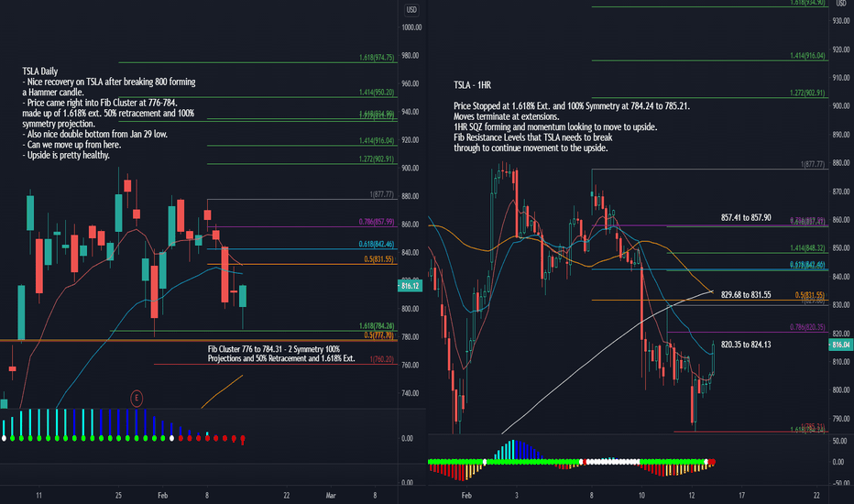Select the 'TSLA Daily' annotation heading

click(39, 71)
